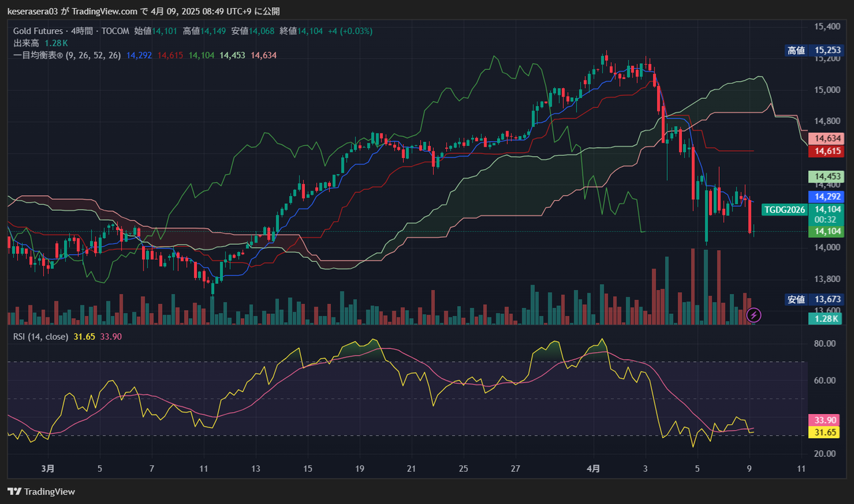The width and height of the screenshot is (854, 504).
Task: Click the 19 date label on the time axis
Action: pyautogui.click(x=360, y=469)
